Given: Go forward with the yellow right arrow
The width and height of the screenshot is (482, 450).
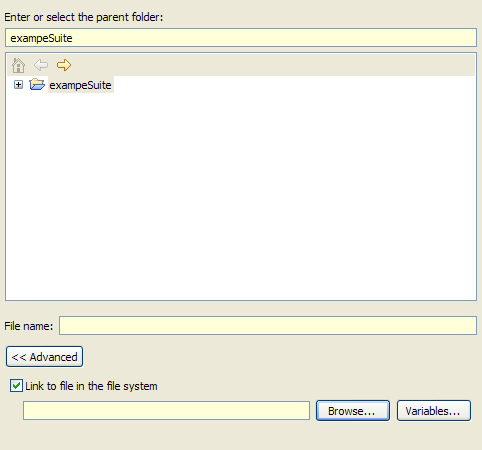Looking at the screenshot, I should pyautogui.click(x=64, y=65).
